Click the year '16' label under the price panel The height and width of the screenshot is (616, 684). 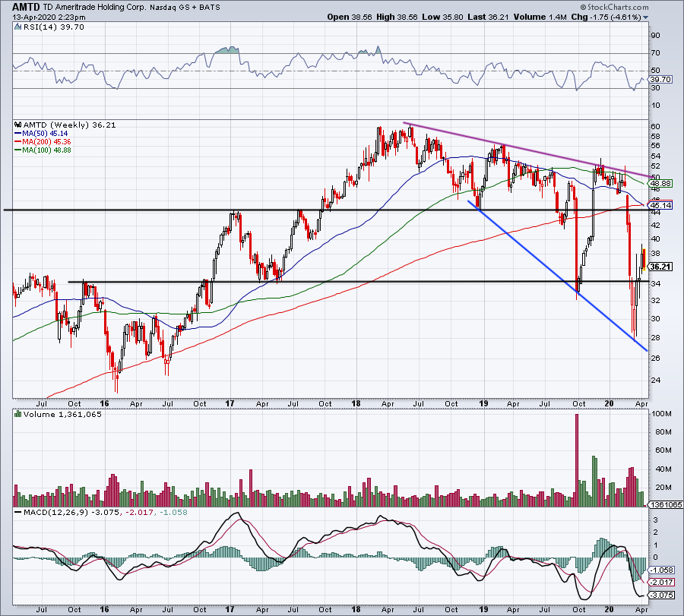[x=104, y=403]
